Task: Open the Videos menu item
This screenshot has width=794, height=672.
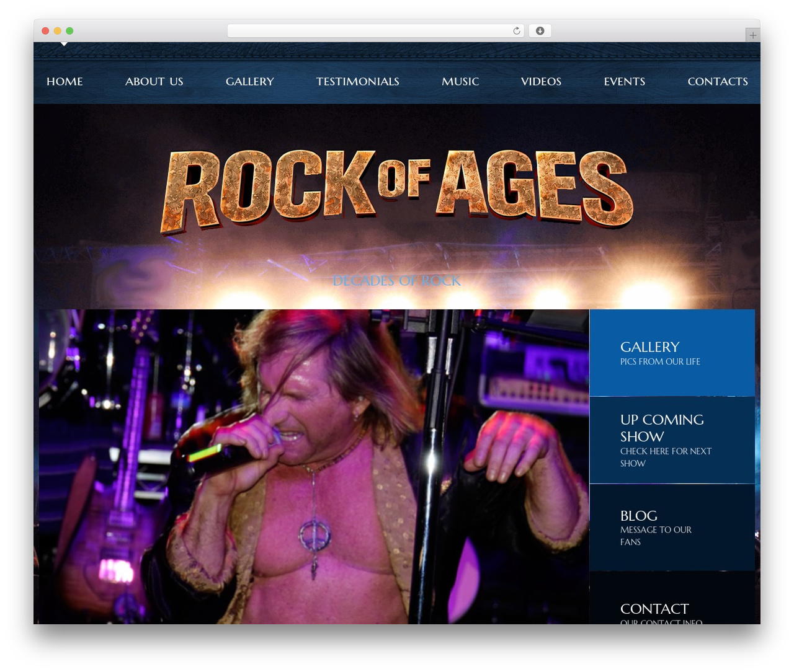Action: click(541, 81)
